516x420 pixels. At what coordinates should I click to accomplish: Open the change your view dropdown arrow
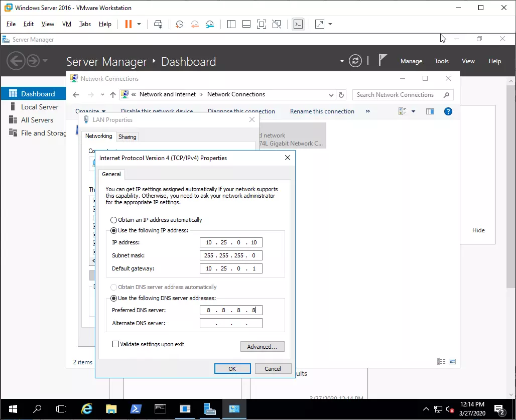[x=414, y=111]
